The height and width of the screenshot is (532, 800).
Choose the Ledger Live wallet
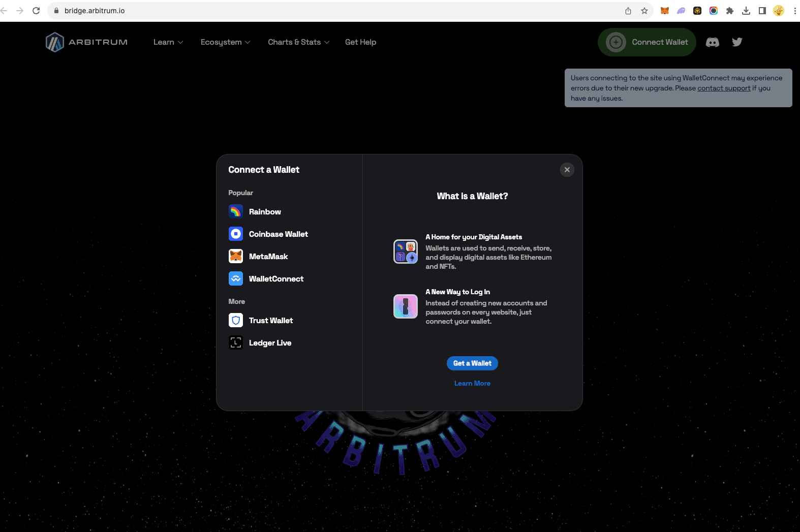[x=269, y=343]
